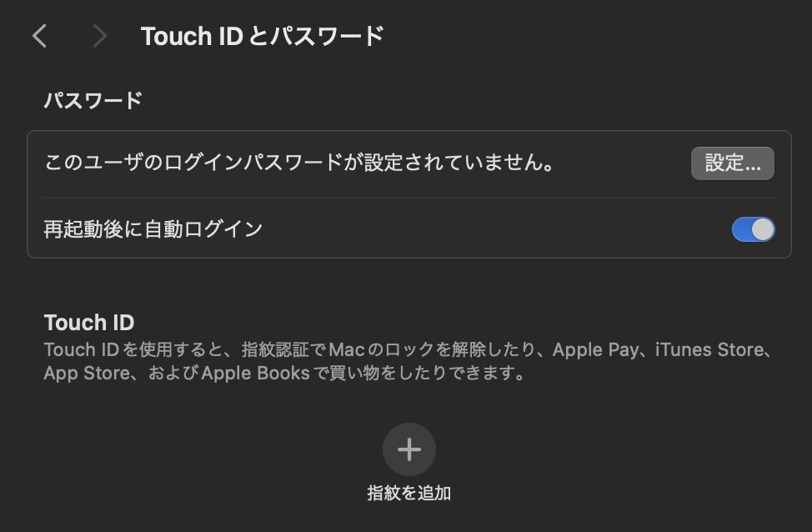The width and height of the screenshot is (812, 532).
Task: Go forward with the right chevron
Action: coord(99,36)
